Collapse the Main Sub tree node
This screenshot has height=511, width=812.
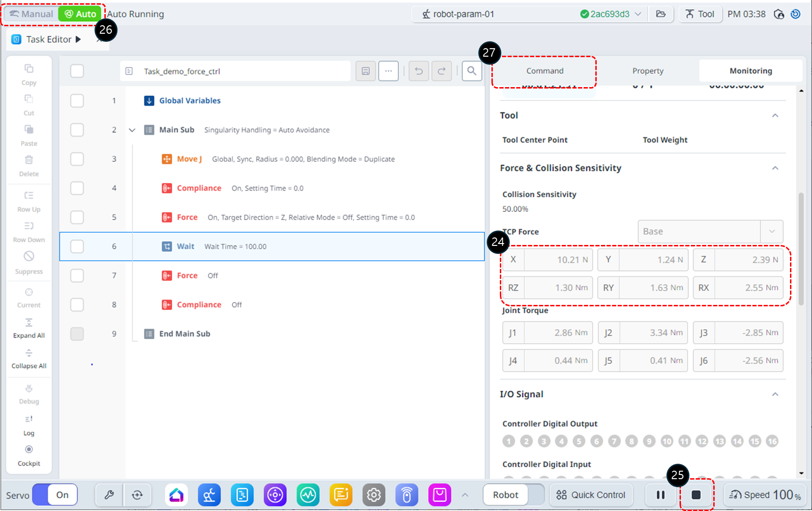(132, 130)
